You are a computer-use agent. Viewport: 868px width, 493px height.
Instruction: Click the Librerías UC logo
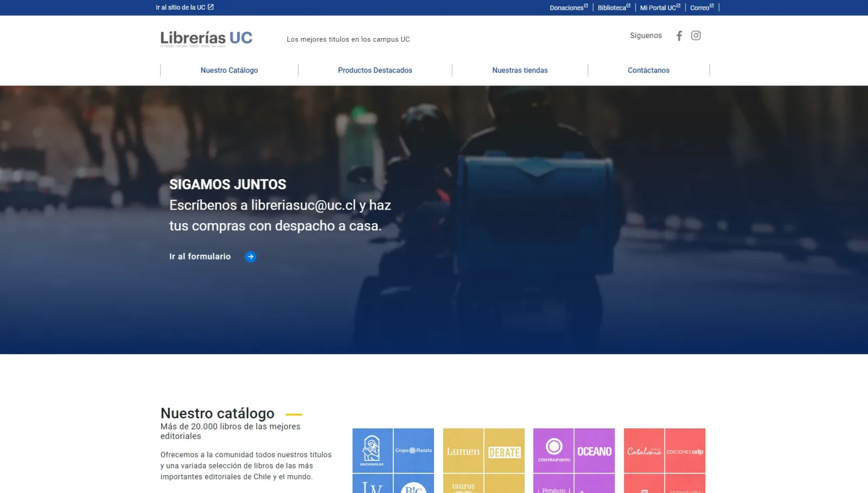pos(207,39)
